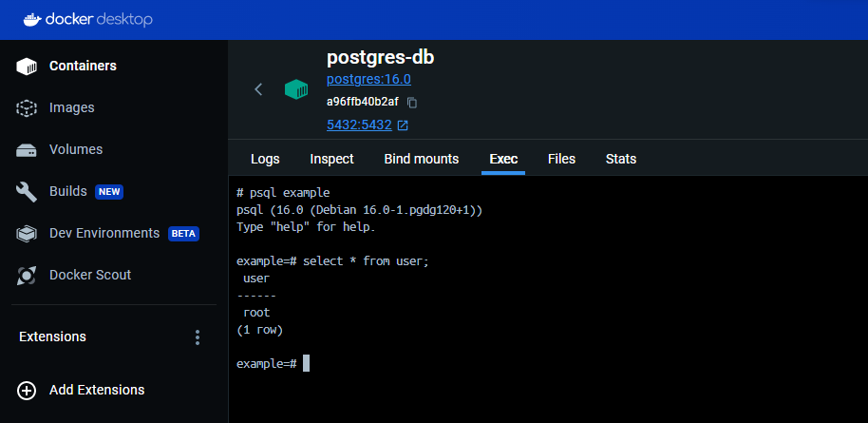Screen dimensions: 868x423
Task: Copy the container ID a96ffb40b2af
Action: tap(412, 103)
